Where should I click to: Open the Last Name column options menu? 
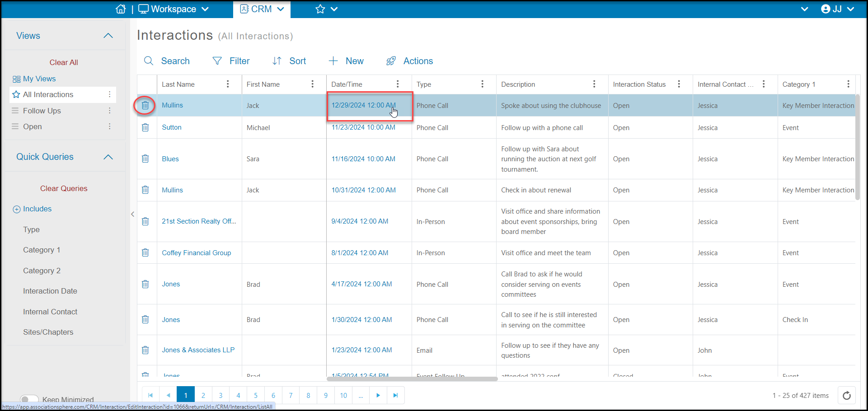[x=228, y=84]
